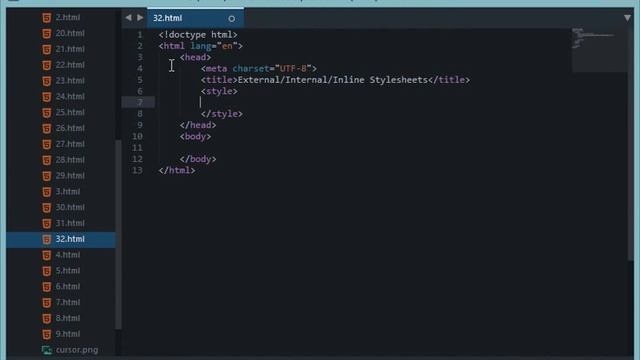Click the sidebar vertical scrollbar
The image size is (640, 360).
tap(118, 235)
